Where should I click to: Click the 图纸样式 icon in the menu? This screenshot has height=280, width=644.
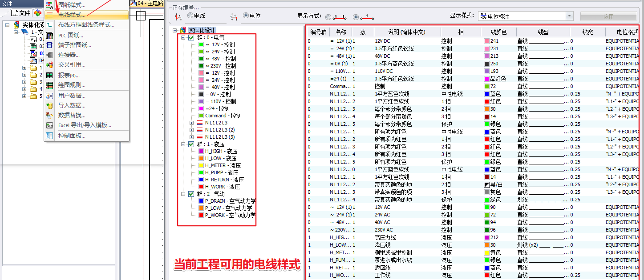49,5
